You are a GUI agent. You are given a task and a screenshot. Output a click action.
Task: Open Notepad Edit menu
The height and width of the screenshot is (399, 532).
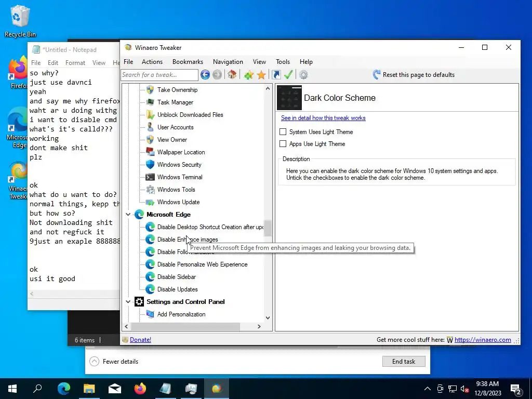52,63
